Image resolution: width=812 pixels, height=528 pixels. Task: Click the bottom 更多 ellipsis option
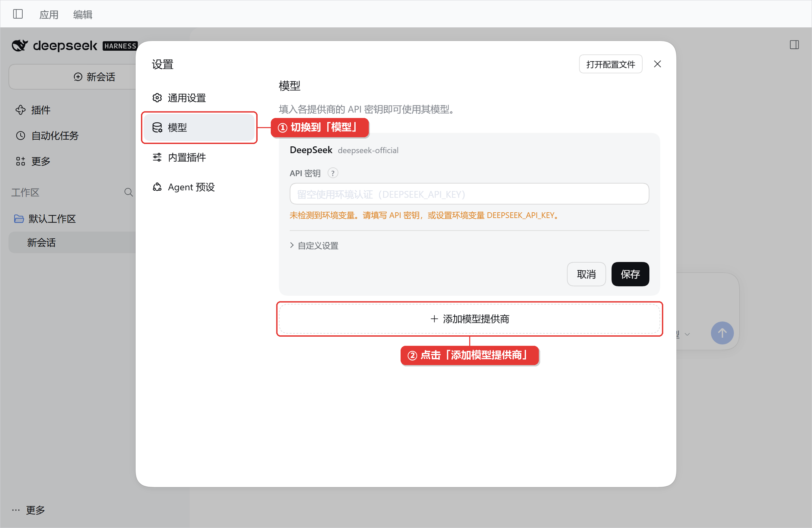[x=29, y=510]
